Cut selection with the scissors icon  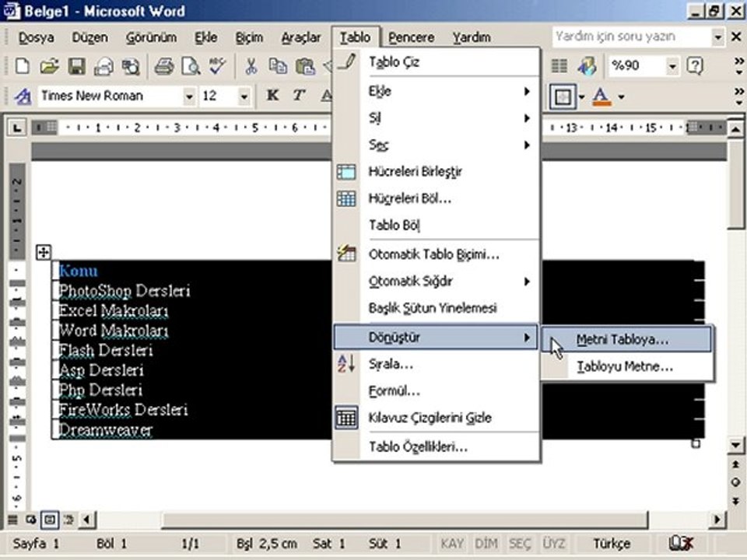251,66
